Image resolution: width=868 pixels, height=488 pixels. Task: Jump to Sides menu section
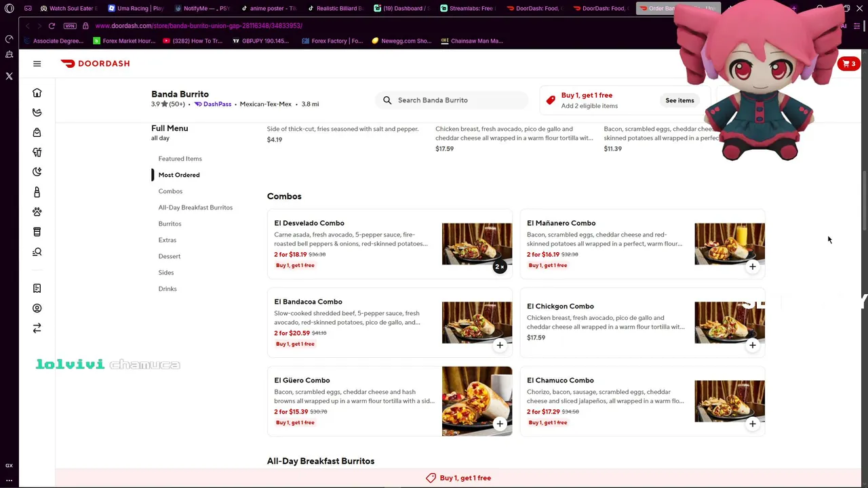(165, 272)
